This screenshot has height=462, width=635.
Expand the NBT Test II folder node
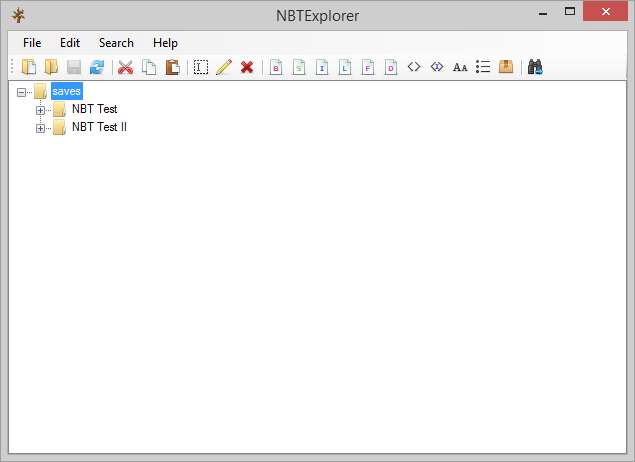(41, 128)
